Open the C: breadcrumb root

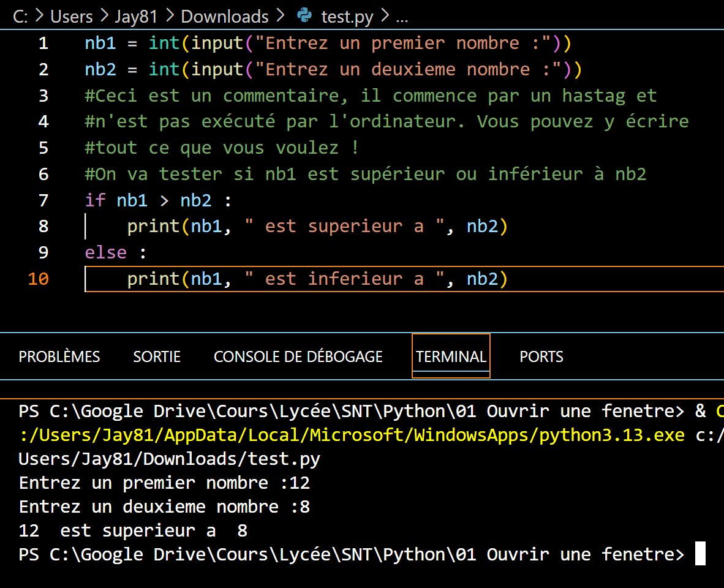[20, 17]
